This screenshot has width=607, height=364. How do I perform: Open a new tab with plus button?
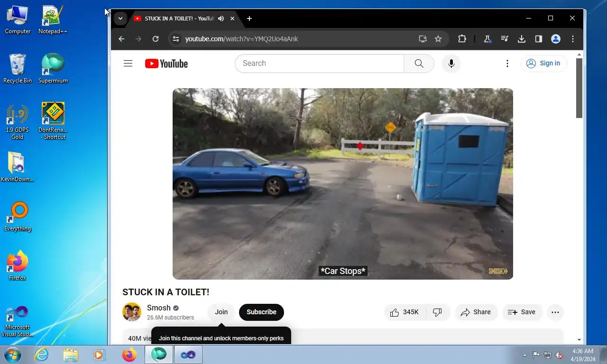(249, 18)
